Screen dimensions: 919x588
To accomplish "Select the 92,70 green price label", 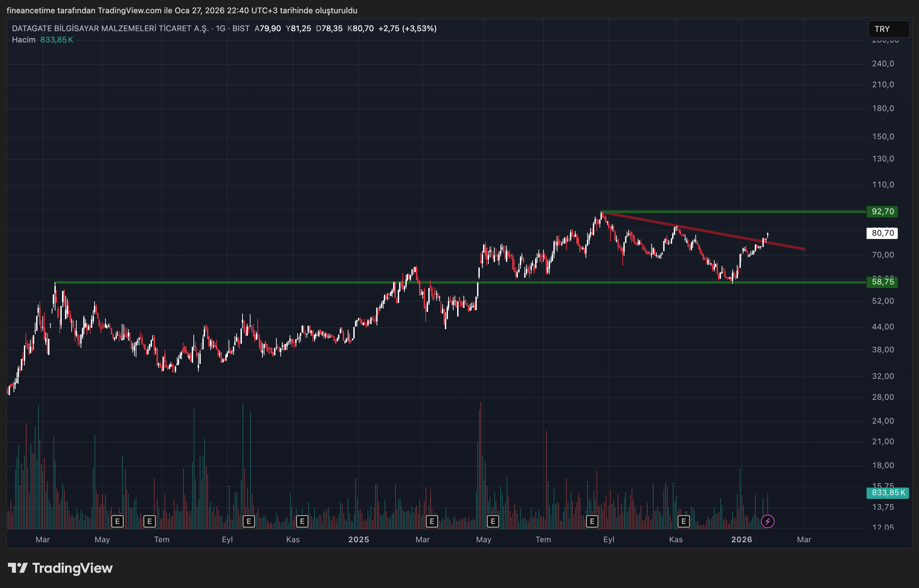I will click(882, 211).
